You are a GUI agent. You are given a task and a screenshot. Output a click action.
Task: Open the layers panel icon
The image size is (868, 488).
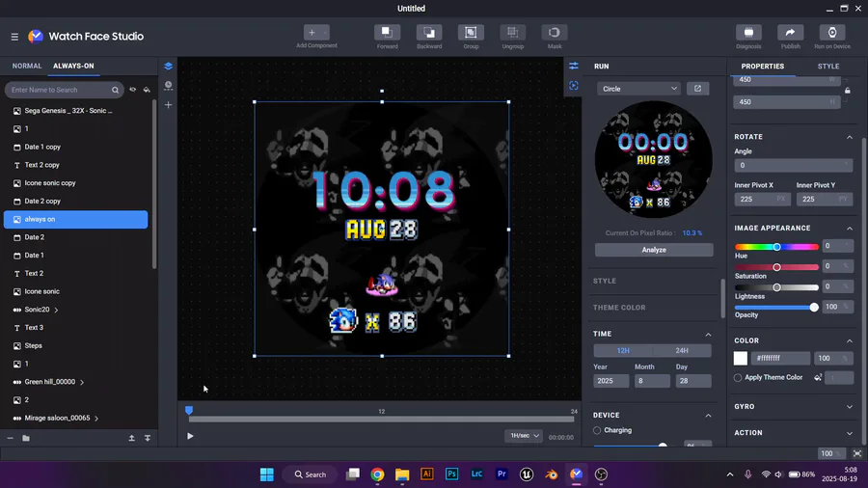click(x=168, y=66)
